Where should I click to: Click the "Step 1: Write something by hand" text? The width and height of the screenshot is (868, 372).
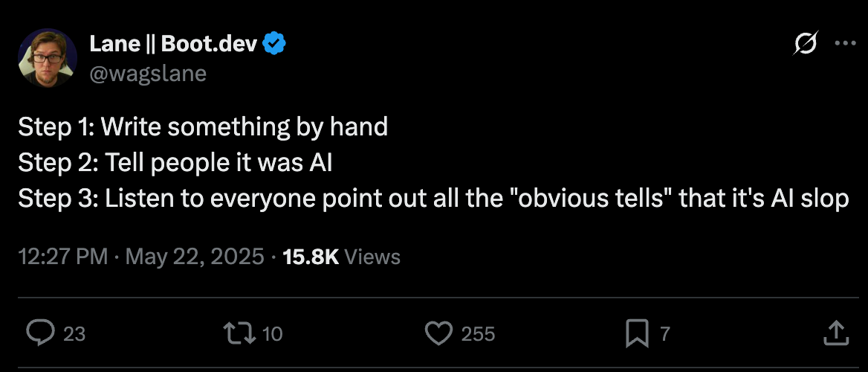(203, 126)
